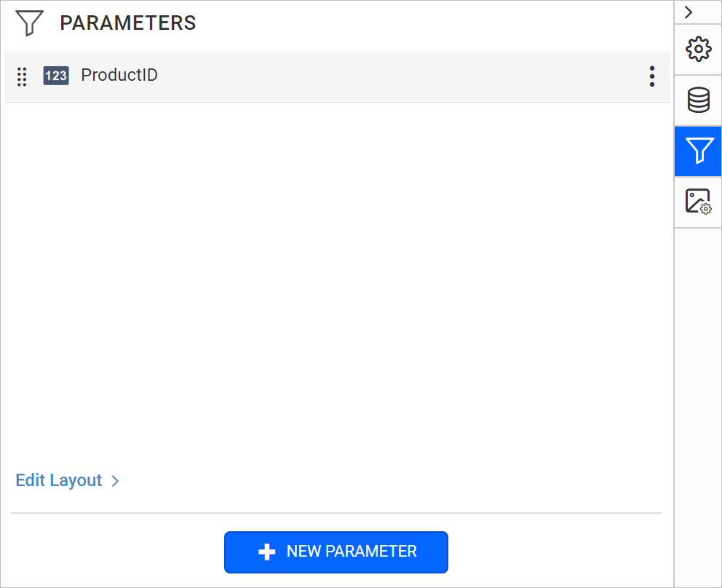Viewport: 722px width, 588px height.
Task: Expand Edit Layout via its right chevron
Action: (115, 480)
